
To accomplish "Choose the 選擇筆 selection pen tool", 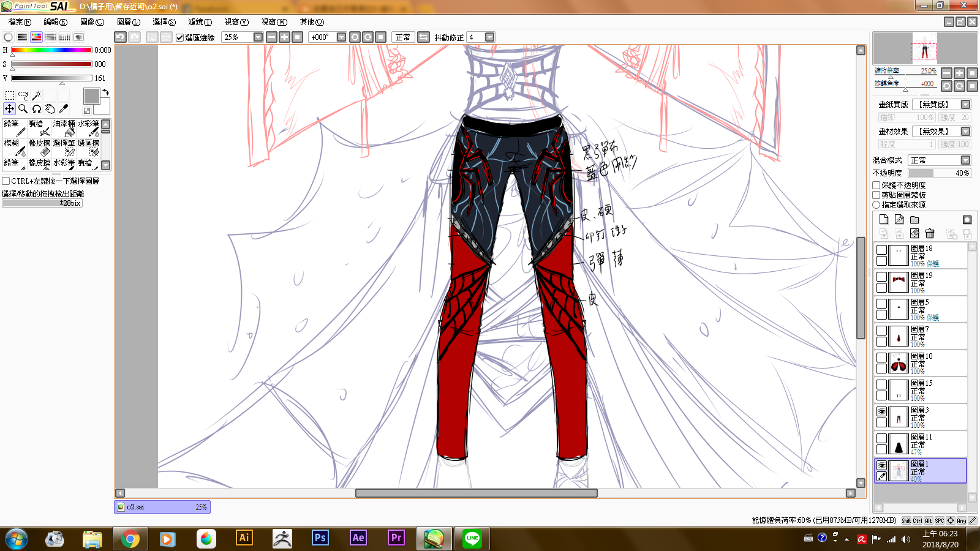I will coord(64,147).
